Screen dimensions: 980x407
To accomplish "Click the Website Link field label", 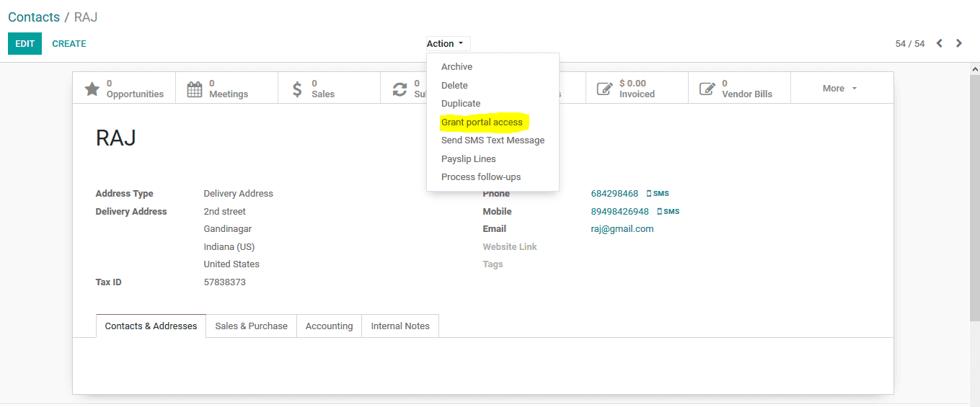I will coord(510,247).
